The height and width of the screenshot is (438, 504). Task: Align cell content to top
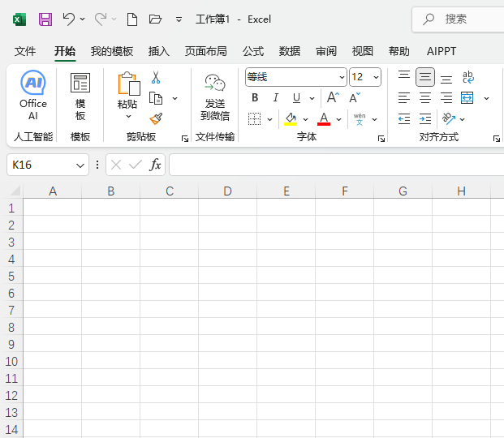[404, 77]
